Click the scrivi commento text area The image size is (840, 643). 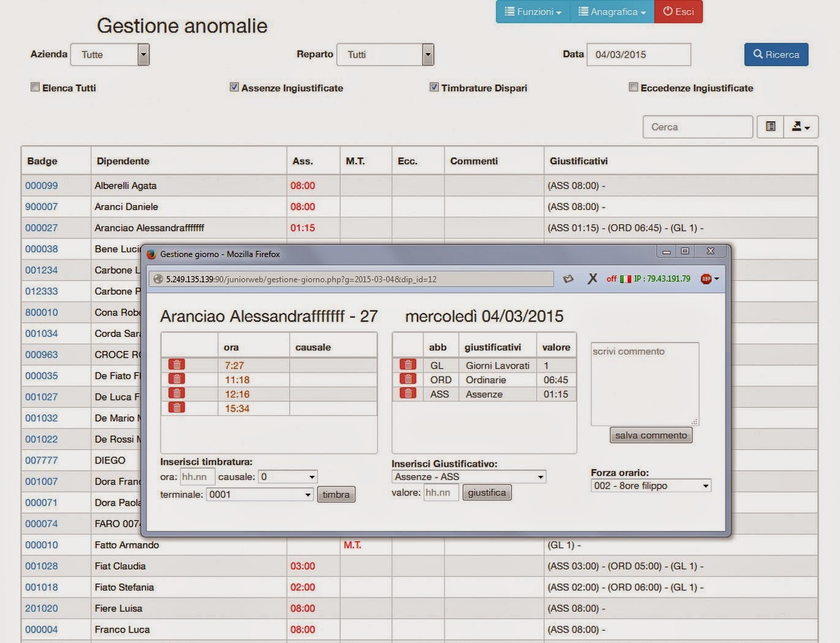(645, 384)
